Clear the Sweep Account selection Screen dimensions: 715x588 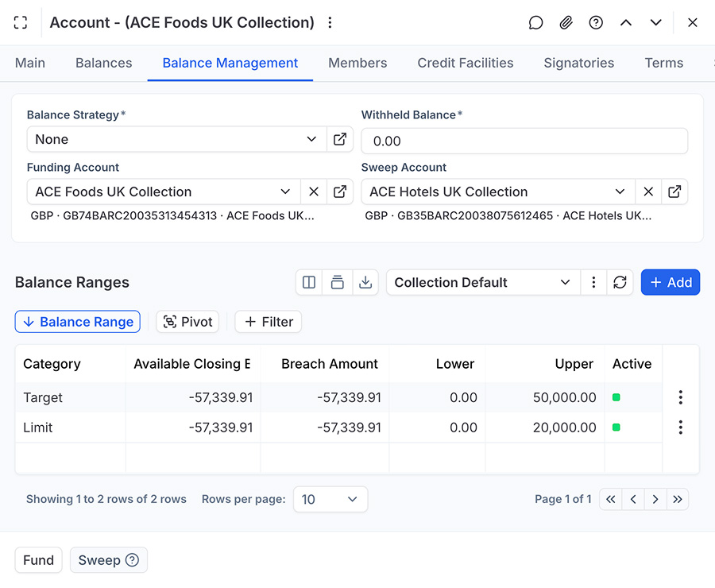pos(648,191)
